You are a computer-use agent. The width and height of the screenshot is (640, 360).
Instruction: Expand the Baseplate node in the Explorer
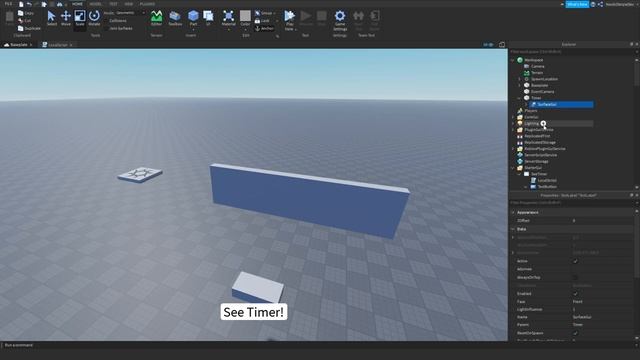point(520,85)
